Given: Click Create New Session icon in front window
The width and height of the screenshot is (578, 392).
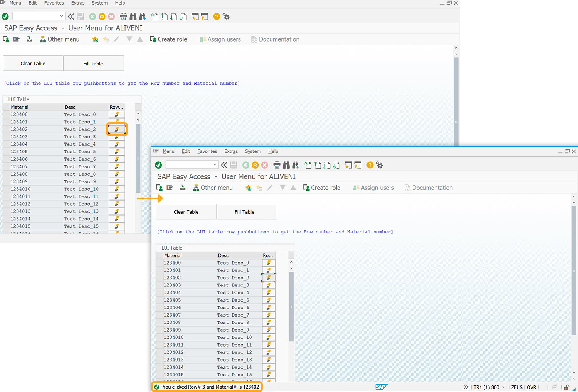Looking at the screenshot, I should point(348,165).
